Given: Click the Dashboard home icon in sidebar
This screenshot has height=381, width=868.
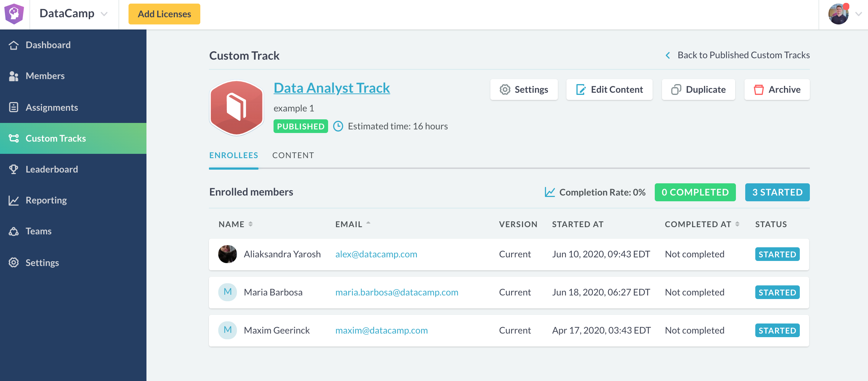Looking at the screenshot, I should [x=14, y=45].
